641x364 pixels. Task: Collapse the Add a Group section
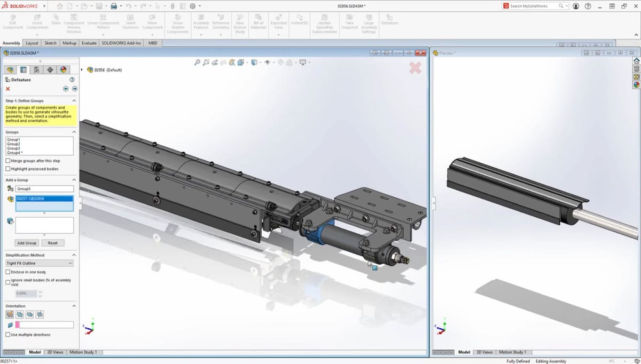point(74,180)
